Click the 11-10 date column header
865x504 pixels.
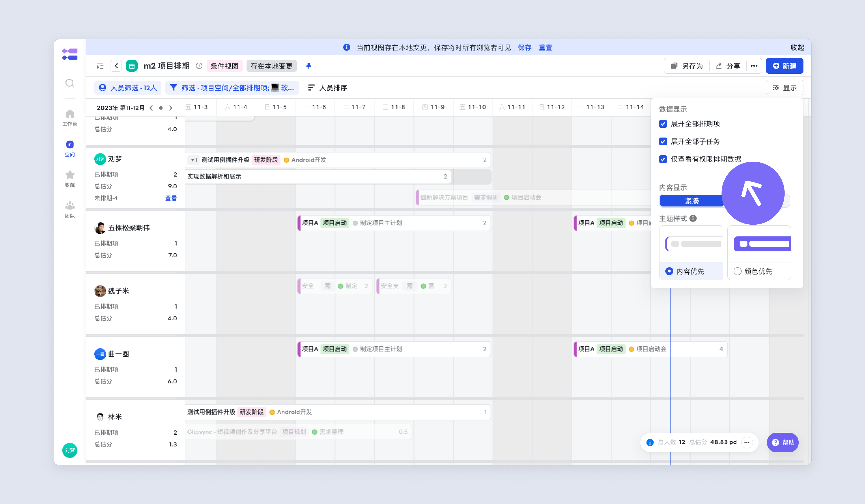(473, 107)
